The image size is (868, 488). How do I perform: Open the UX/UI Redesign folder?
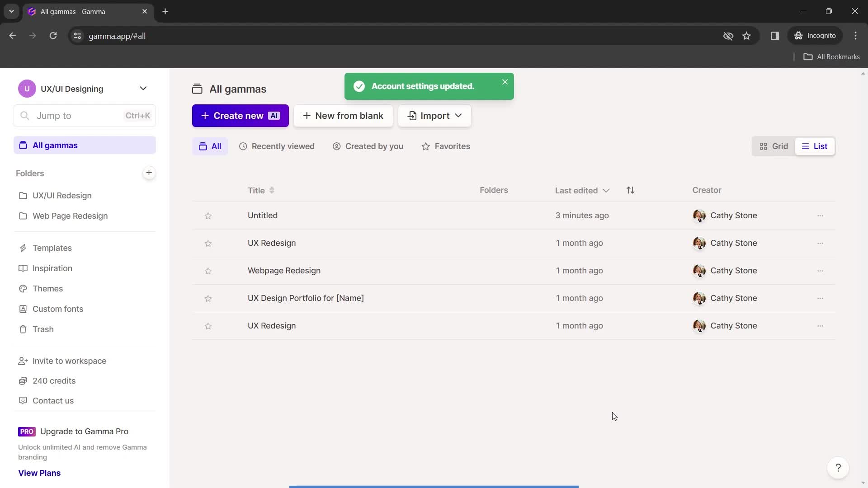tap(62, 195)
